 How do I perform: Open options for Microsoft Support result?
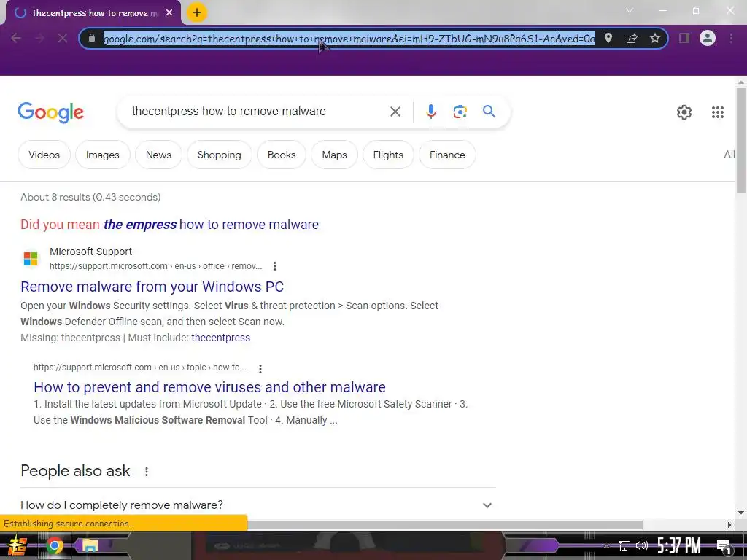[x=275, y=266]
